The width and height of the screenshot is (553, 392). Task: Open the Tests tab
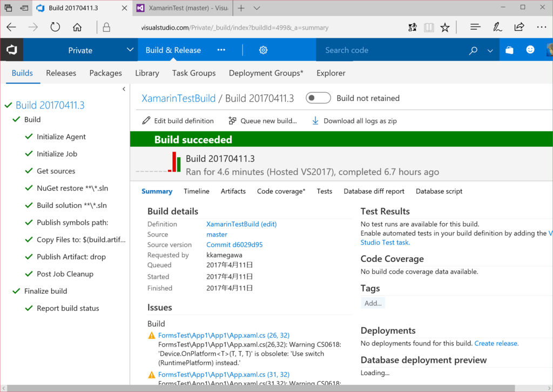click(325, 191)
